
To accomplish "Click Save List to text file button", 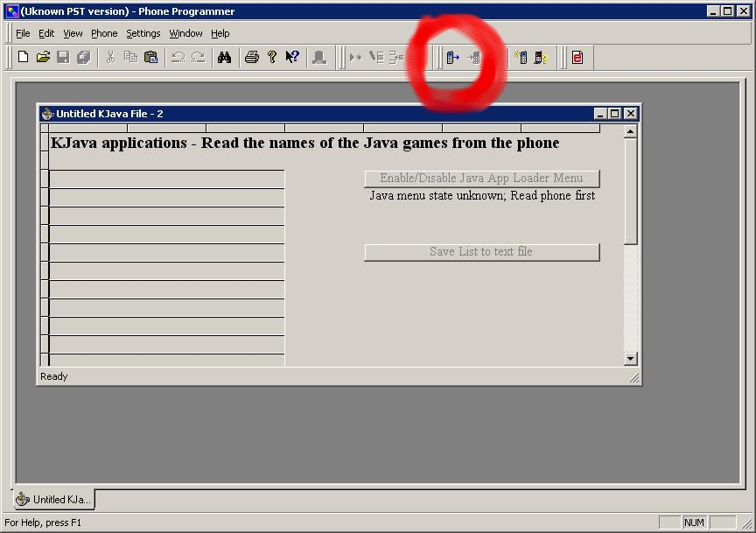I will pyautogui.click(x=481, y=252).
